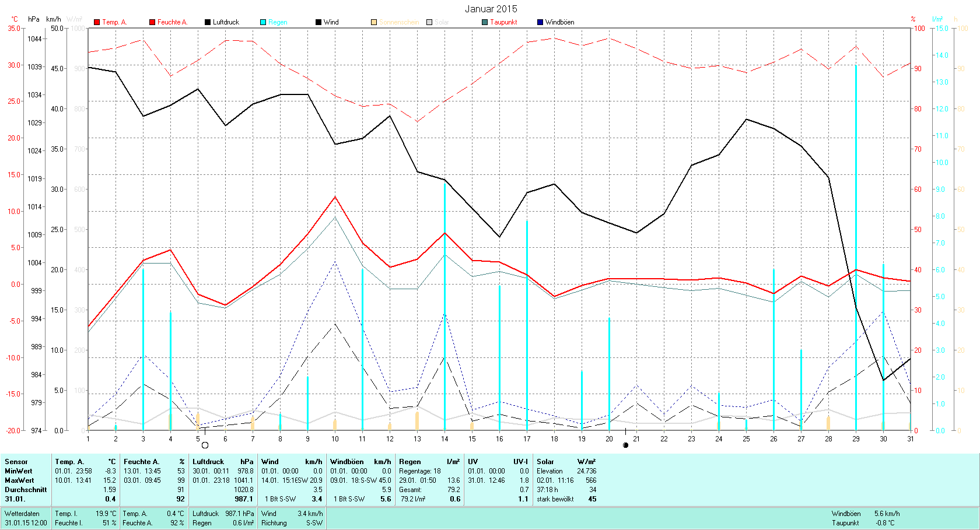Click solar maximum value '566'
Viewport: 980px width, 530px height.
coord(591,480)
